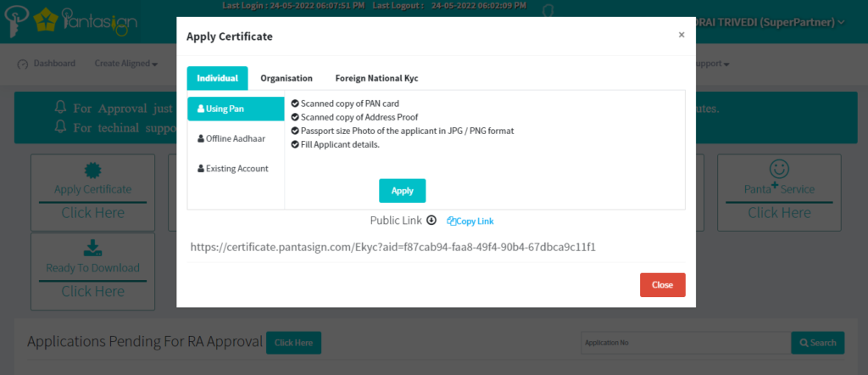
Task: Expand the Create Aligned dropdown
Action: [x=126, y=64]
